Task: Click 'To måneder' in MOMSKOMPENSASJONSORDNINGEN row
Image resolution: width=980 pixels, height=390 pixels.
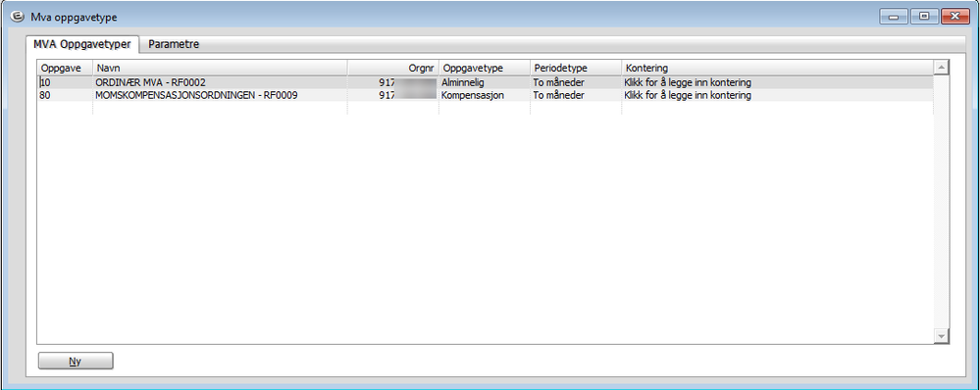Action: [576, 95]
